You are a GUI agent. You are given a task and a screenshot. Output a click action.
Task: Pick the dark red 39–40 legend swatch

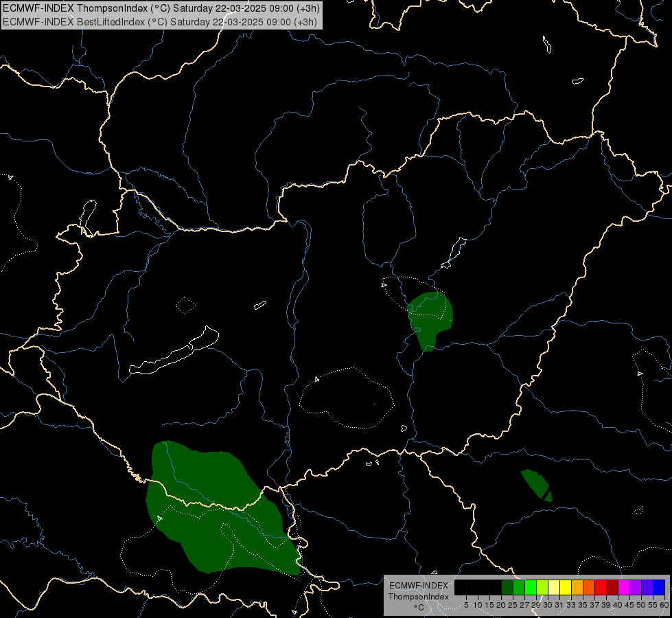[612, 587]
